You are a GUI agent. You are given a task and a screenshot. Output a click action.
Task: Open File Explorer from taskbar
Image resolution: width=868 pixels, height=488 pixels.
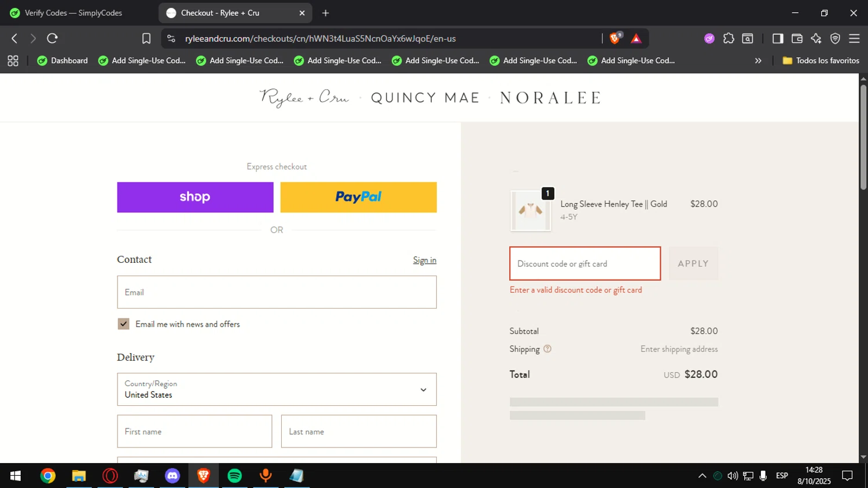tap(79, 476)
